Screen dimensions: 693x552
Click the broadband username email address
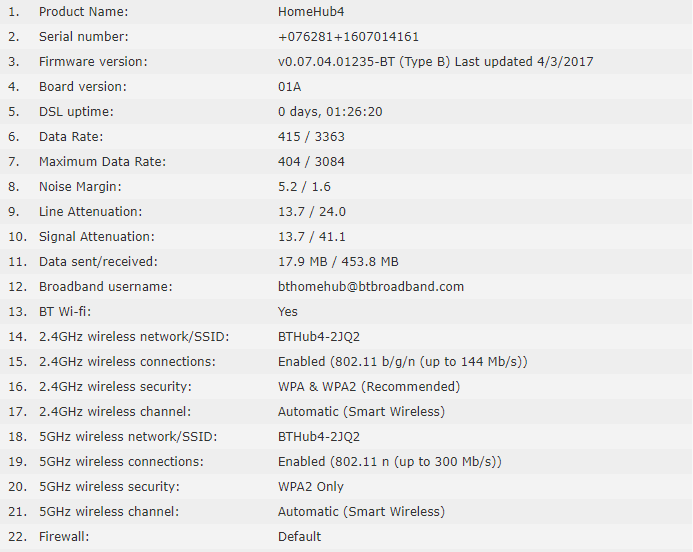point(371,287)
